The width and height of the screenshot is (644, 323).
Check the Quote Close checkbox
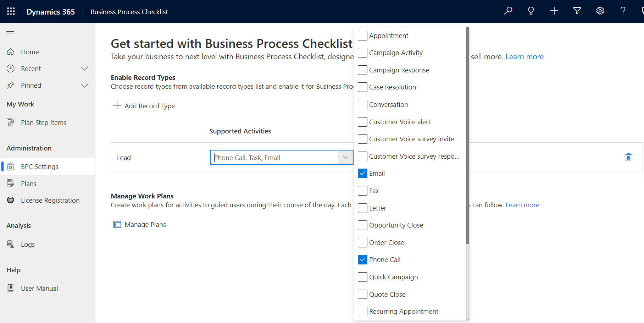click(362, 294)
